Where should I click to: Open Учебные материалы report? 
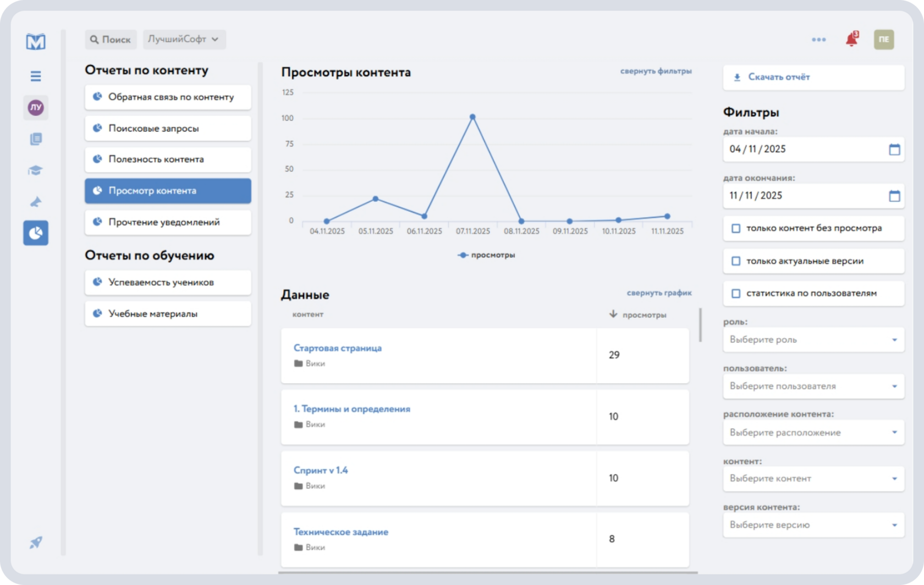pos(168,314)
